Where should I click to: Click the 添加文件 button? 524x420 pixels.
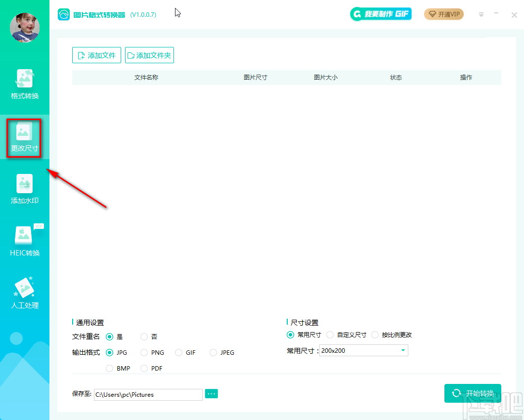[96, 55]
